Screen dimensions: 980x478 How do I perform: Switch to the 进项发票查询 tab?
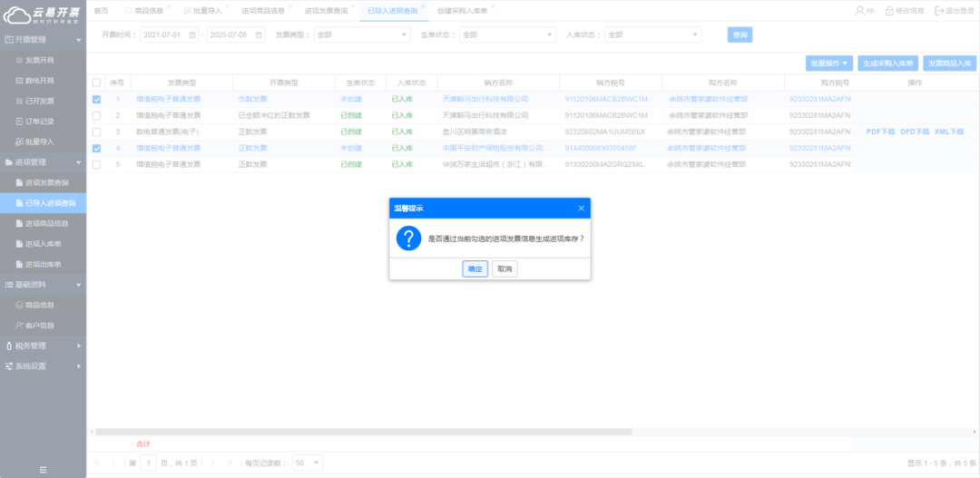click(x=325, y=11)
